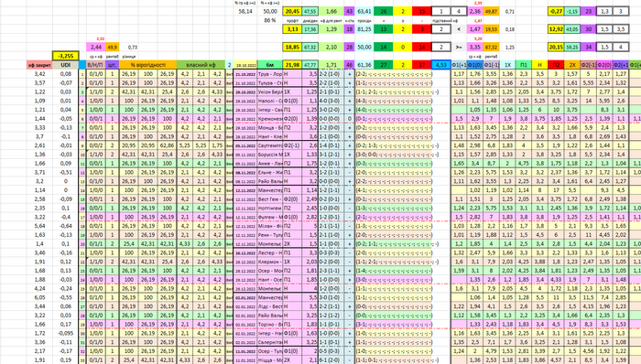Click the '6,05' closing odds cell
This screenshot has height=364, width=641.
tap(39, 297)
